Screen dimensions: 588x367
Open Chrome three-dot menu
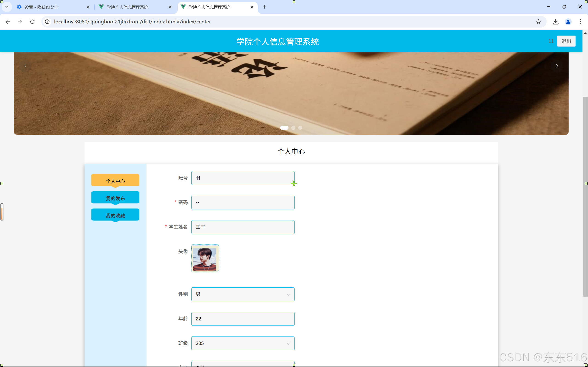click(580, 22)
